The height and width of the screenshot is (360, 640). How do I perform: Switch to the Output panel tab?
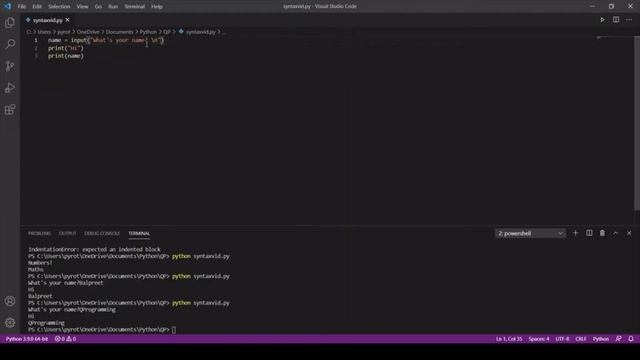click(67, 233)
